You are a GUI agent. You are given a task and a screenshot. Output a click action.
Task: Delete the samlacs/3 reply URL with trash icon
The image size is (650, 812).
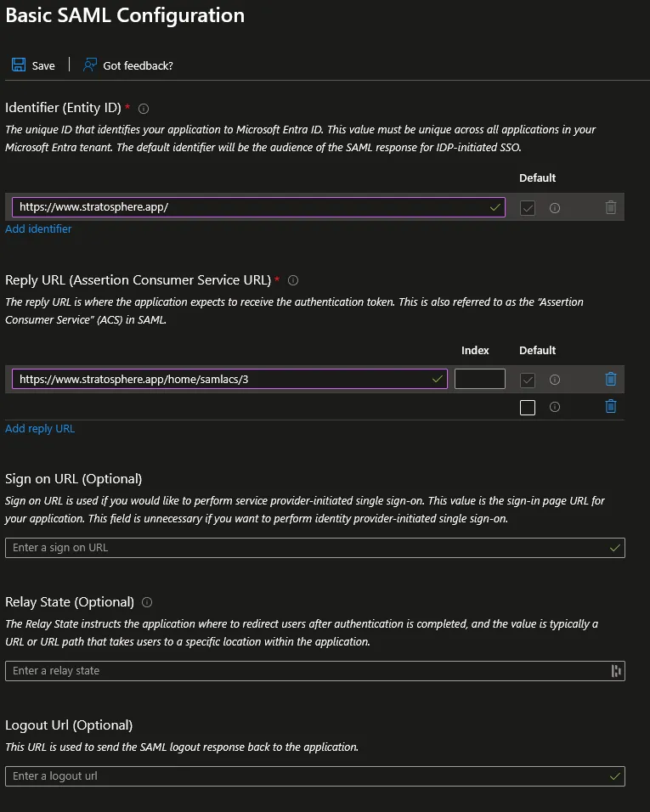611,380
